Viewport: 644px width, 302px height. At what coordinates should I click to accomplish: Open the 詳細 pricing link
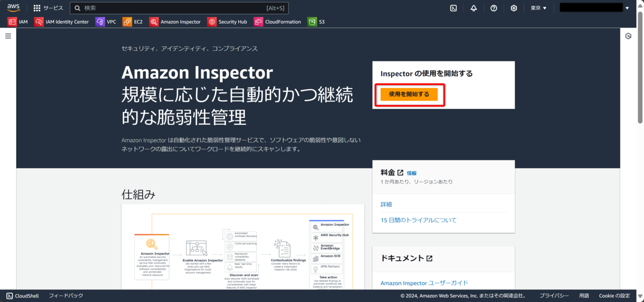[x=386, y=205]
